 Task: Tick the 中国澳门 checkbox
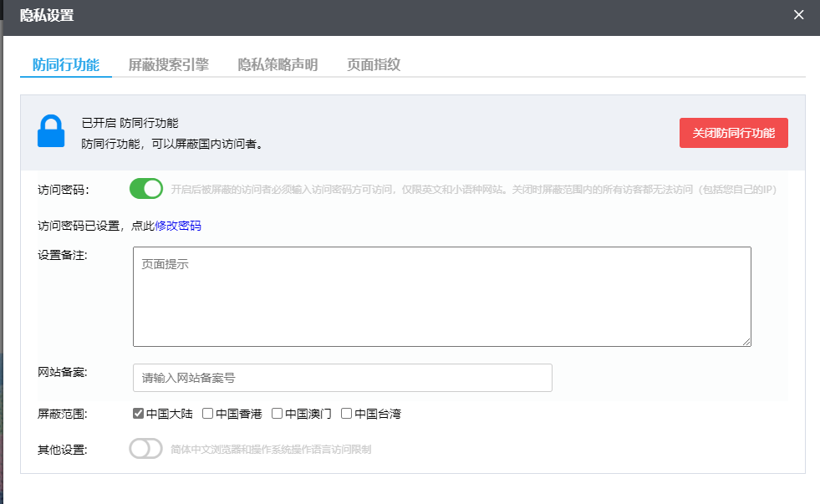pos(278,414)
